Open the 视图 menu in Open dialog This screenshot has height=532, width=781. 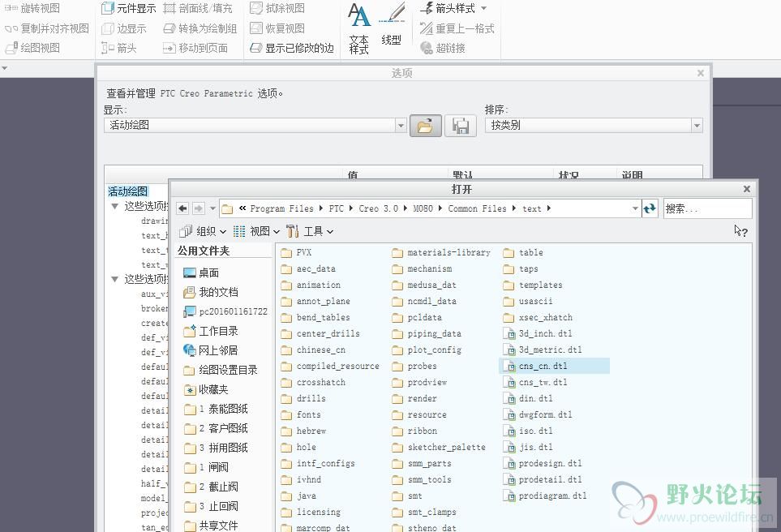coord(257,231)
